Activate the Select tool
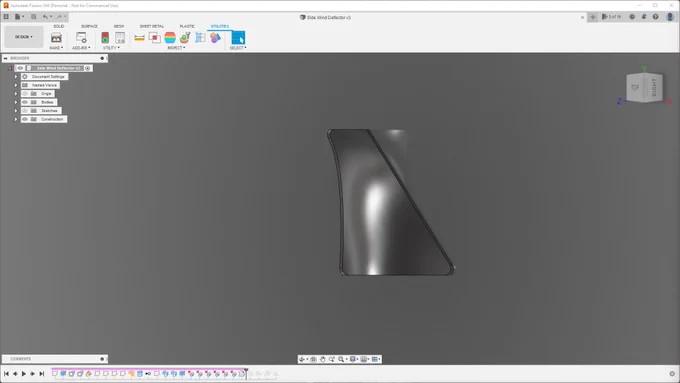680x383 pixels. click(x=238, y=38)
